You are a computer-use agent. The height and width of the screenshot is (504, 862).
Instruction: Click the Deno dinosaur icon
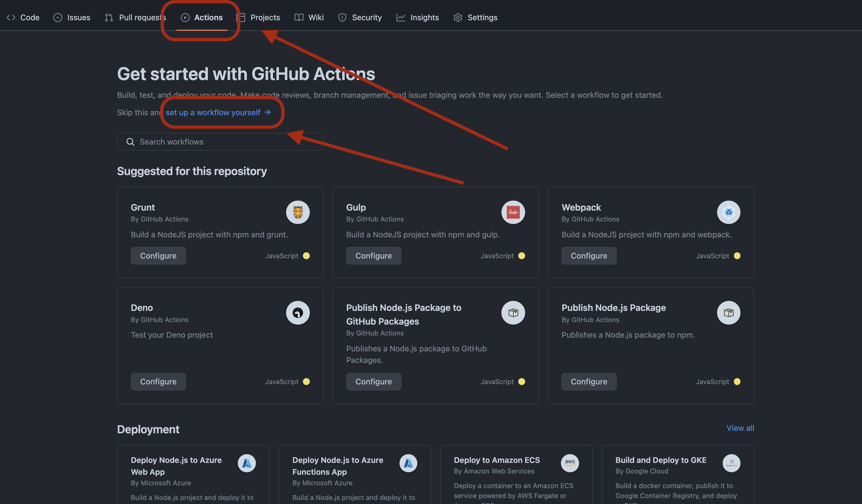click(x=298, y=312)
